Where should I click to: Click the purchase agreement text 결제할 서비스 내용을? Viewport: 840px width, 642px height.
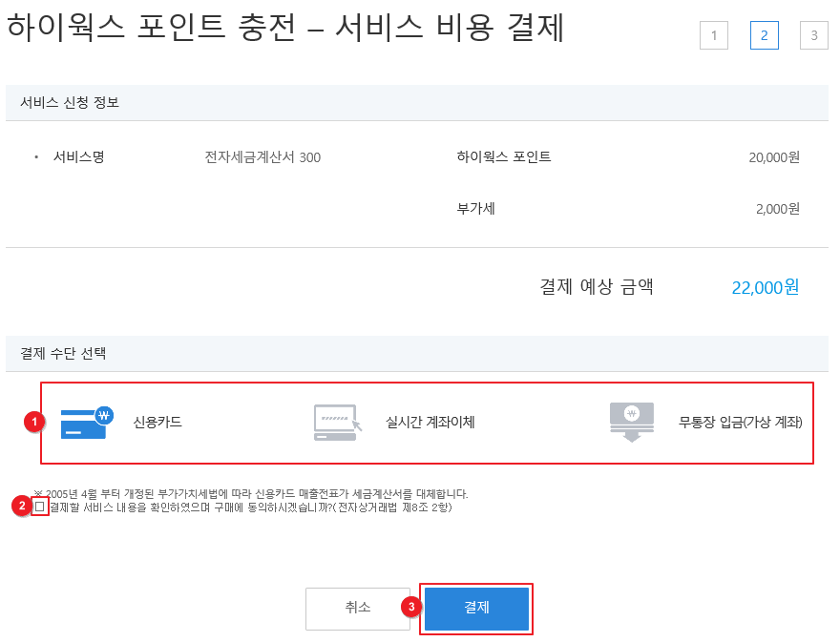(x=98, y=507)
